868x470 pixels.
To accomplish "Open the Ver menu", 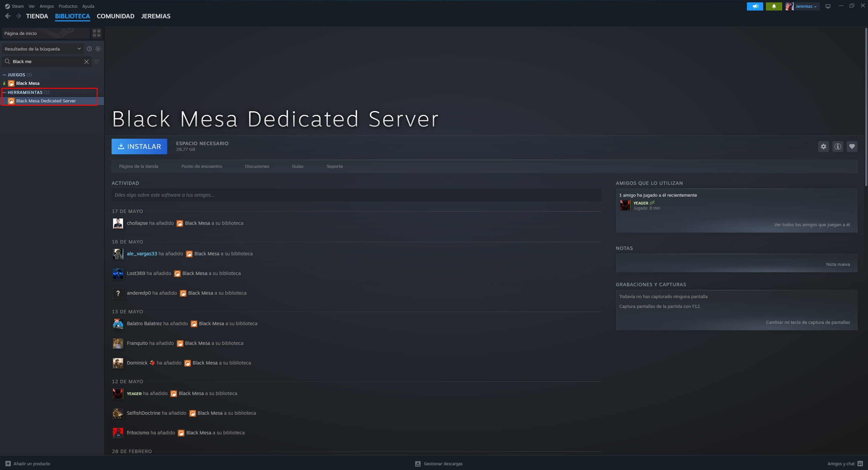I will click(32, 6).
